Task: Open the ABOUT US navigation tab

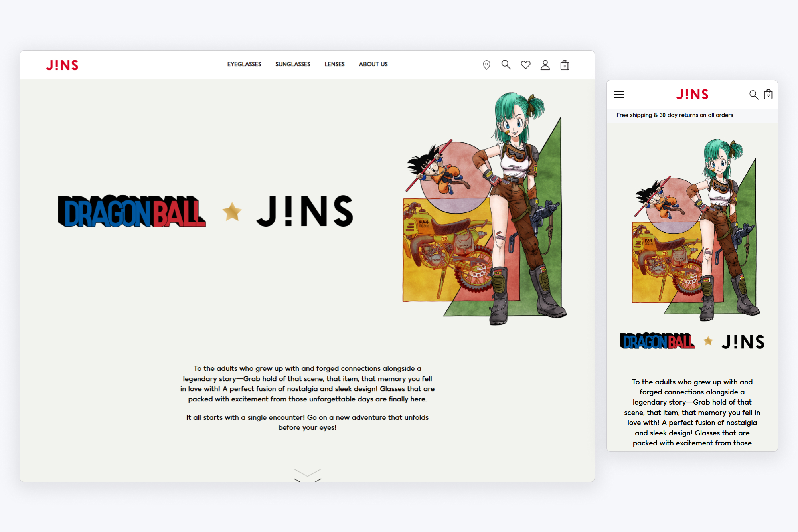Action: click(x=373, y=64)
